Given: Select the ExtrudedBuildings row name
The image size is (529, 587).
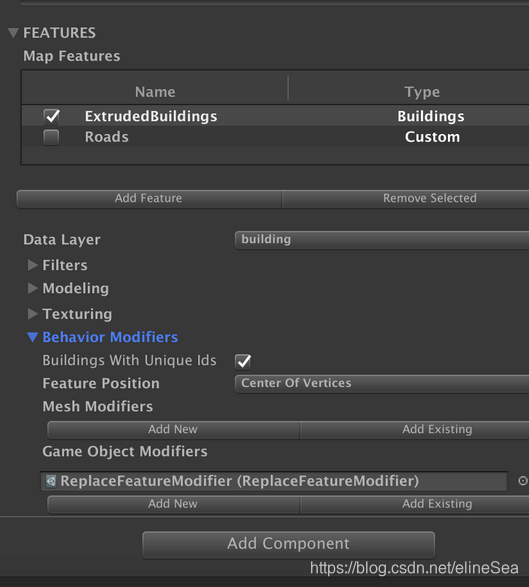Looking at the screenshot, I should click(151, 116).
